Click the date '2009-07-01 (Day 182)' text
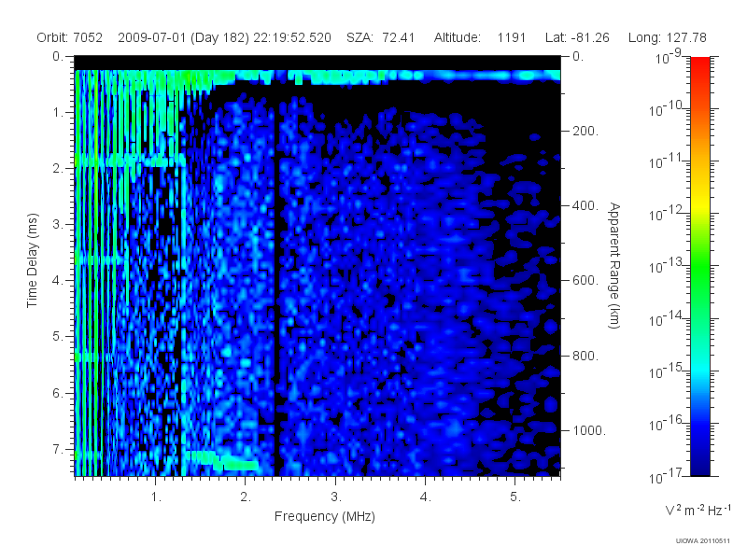This screenshot has height=560, width=747. pos(183,37)
